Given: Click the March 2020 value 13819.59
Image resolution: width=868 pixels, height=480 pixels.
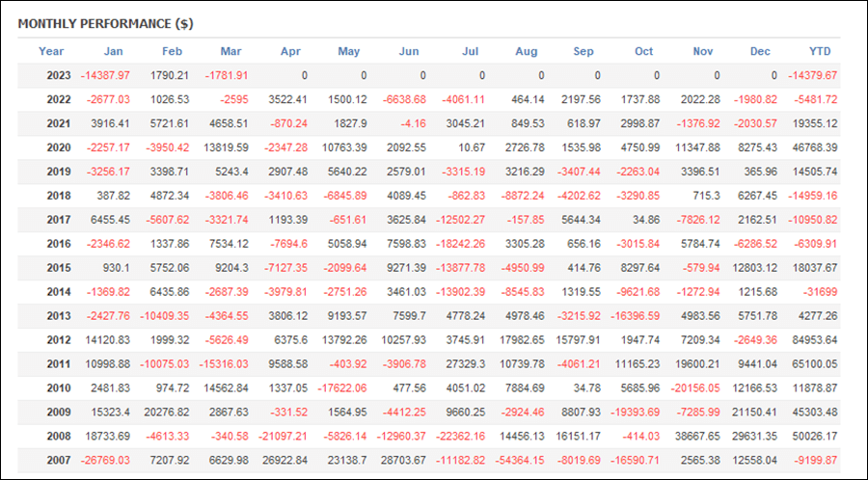Looking at the screenshot, I should point(225,147).
